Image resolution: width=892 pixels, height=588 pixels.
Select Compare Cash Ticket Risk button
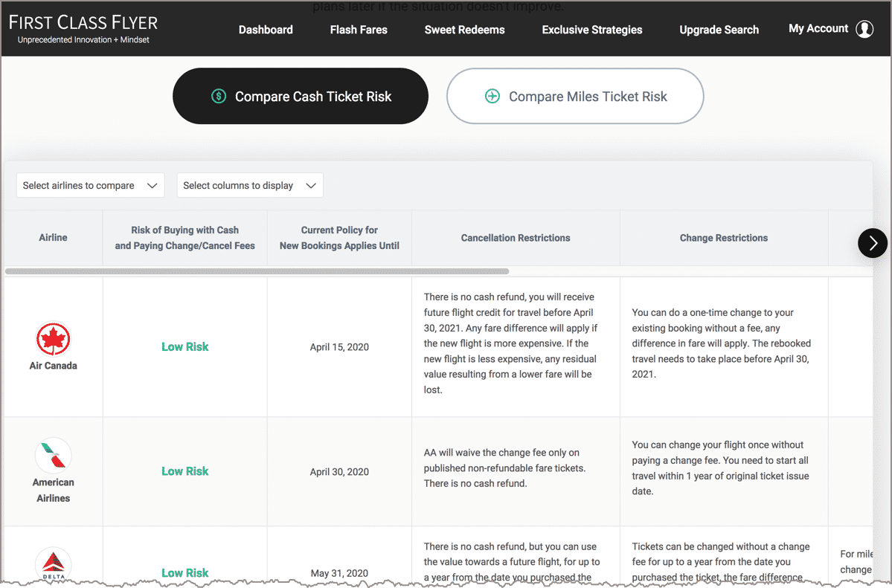coord(301,96)
